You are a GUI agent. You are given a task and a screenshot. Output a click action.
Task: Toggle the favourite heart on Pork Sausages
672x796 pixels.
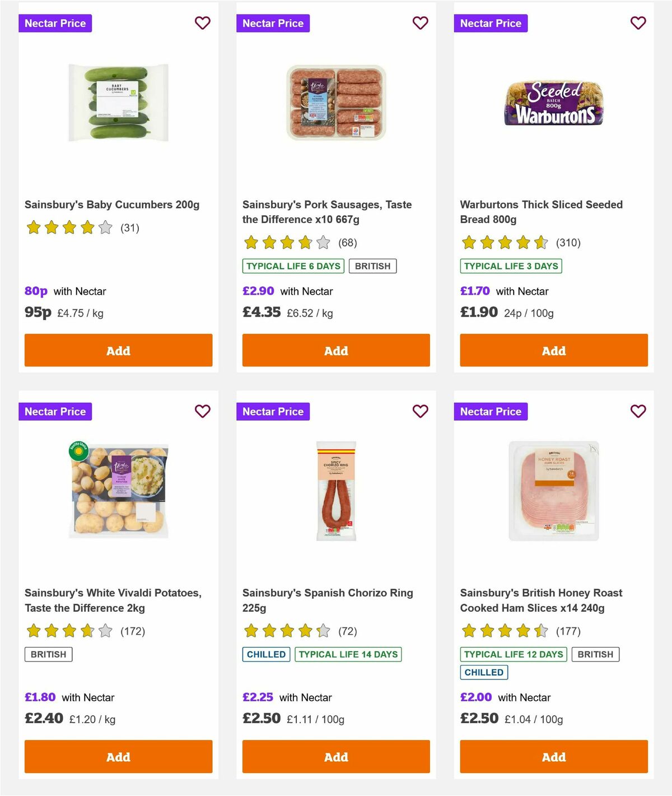[x=420, y=23]
